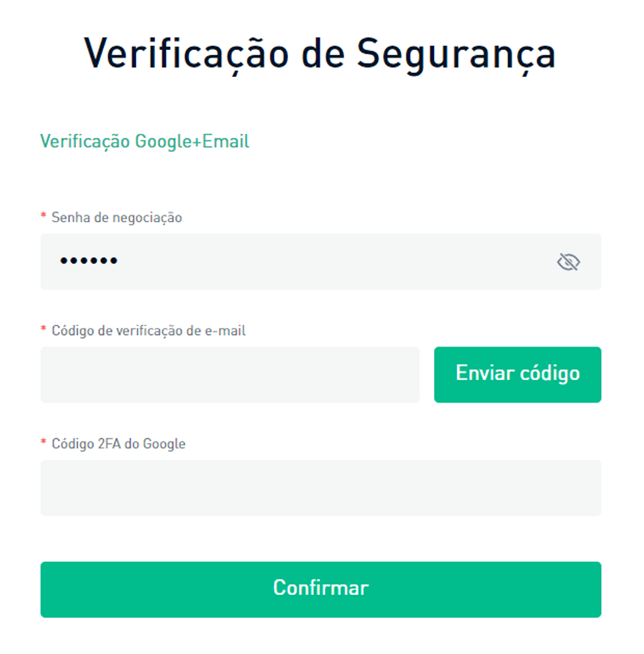The width and height of the screenshot is (644, 654).
Task: Click required asterisk beside email code label
Action: click(x=44, y=331)
